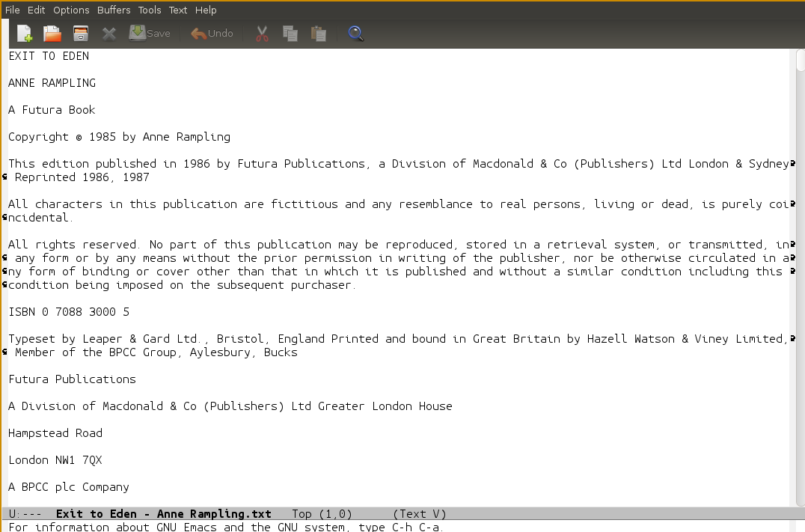
Task: Click the Copyright 1985 line
Action: 119,137
